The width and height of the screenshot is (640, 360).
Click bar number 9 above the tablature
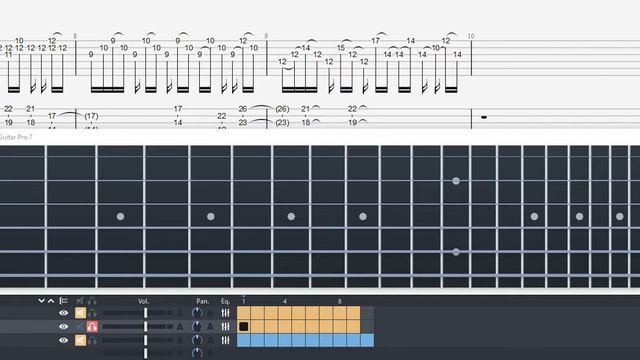click(x=266, y=36)
